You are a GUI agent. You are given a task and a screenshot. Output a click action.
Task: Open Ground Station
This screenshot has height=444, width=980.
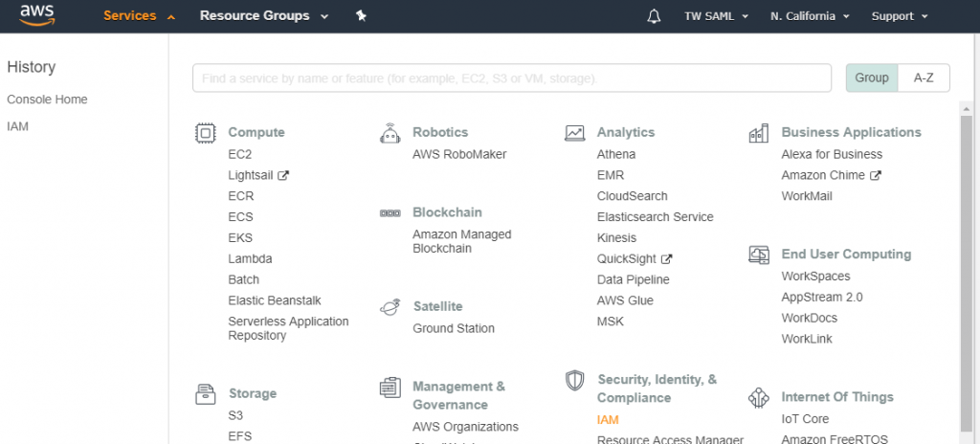coord(454,329)
